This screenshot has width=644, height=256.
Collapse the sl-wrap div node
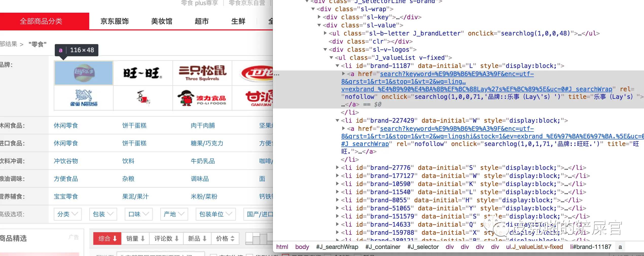click(x=313, y=9)
